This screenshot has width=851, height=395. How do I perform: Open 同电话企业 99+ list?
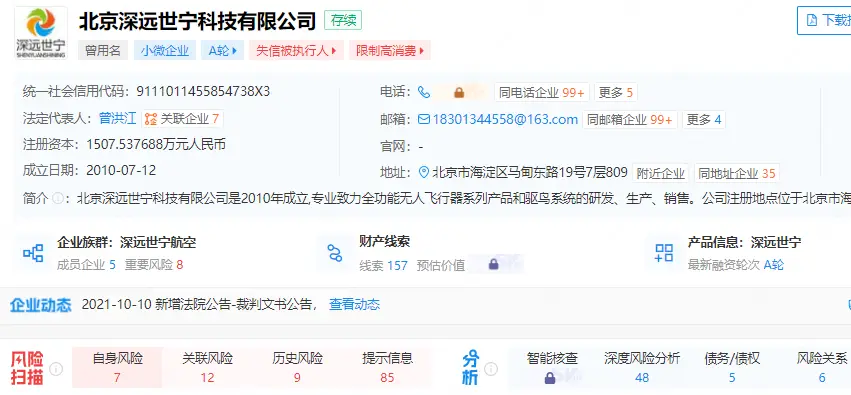coord(542,93)
